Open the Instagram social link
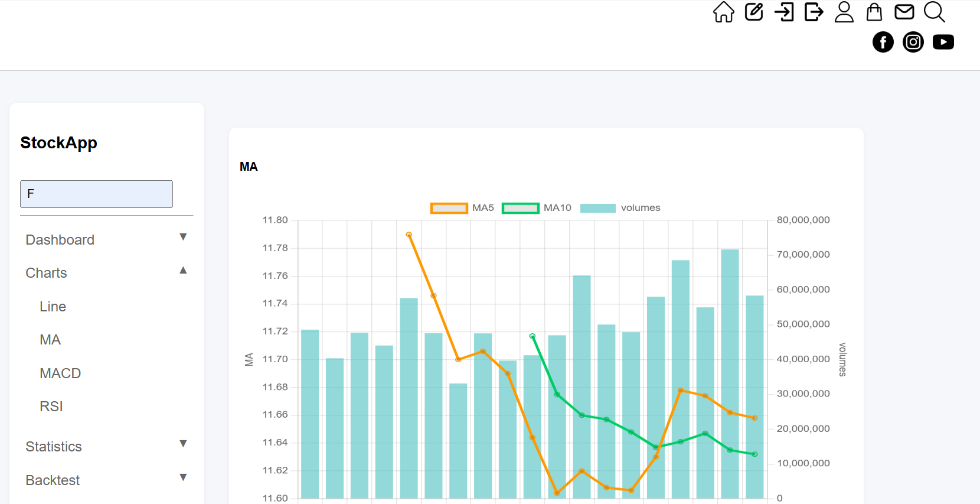The height and width of the screenshot is (504, 980). pyautogui.click(x=913, y=42)
